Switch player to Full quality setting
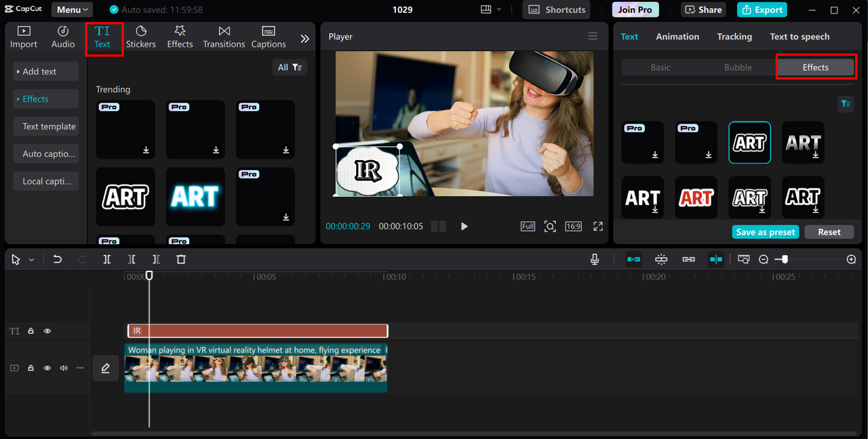The width and height of the screenshot is (868, 439). point(528,227)
